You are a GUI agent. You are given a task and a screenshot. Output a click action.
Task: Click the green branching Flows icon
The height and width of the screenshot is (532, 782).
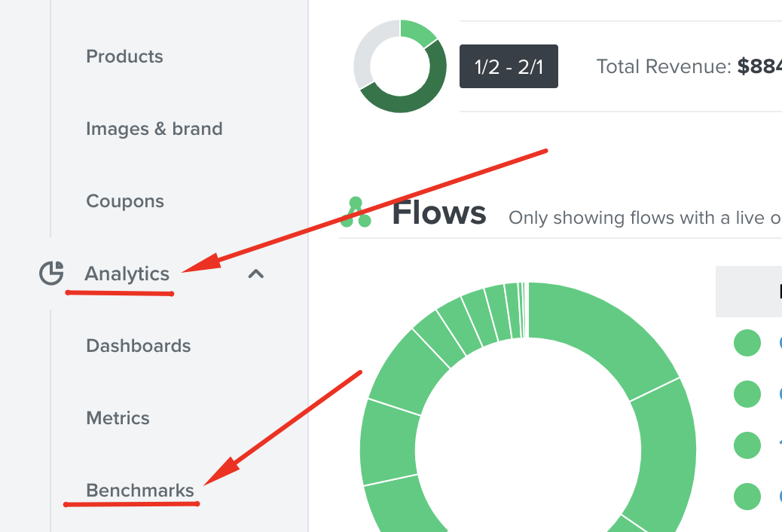pyautogui.click(x=357, y=212)
